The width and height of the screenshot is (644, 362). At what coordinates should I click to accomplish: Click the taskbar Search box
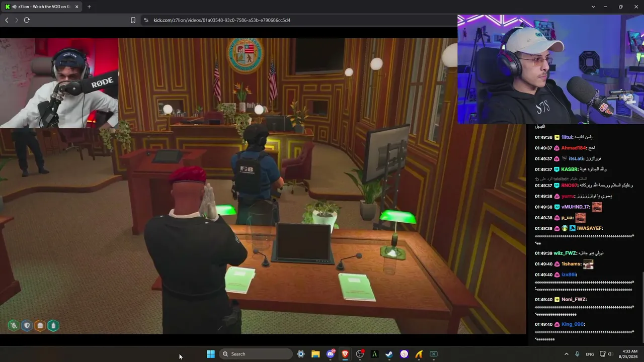point(256,354)
